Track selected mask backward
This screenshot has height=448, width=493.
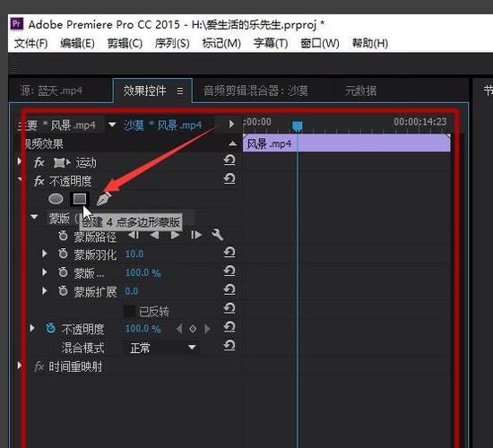154,235
